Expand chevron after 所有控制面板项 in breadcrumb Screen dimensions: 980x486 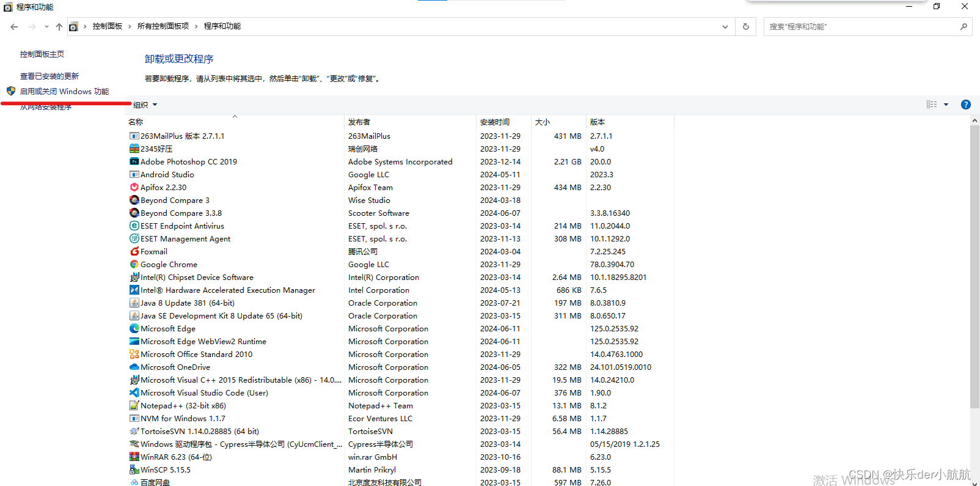point(196,26)
